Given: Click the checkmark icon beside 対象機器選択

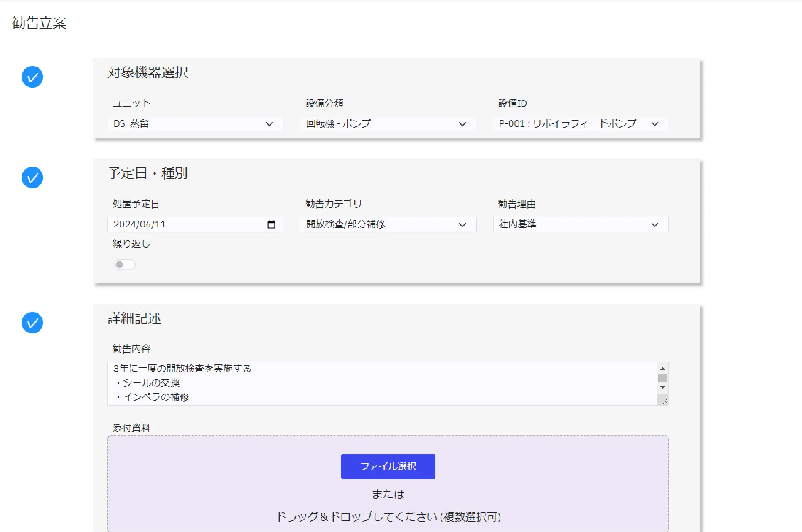Looking at the screenshot, I should point(32,77).
